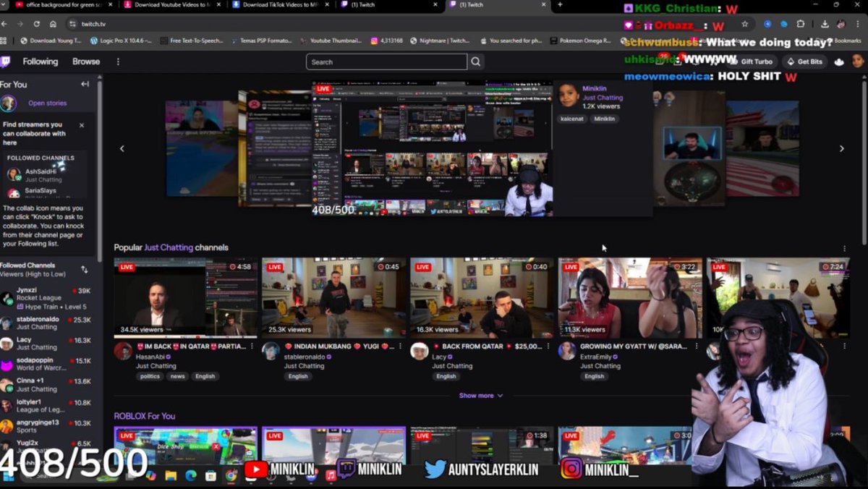868x489 pixels.
Task: Click stableronaldo stream card avatar
Action: click(271, 351)
